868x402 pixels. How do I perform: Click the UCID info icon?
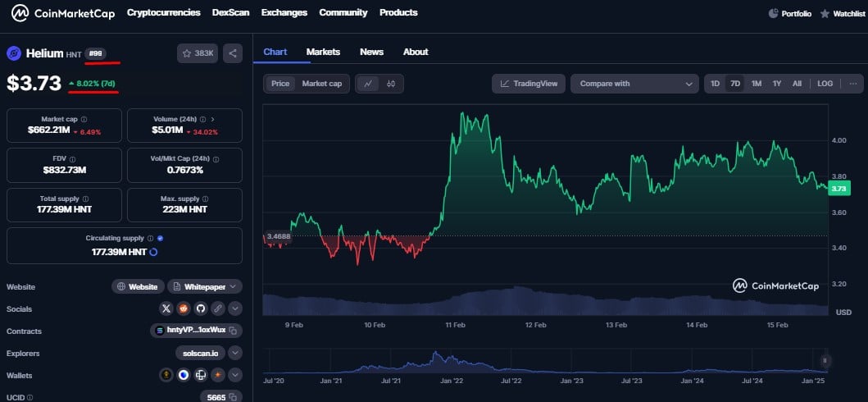30,397
